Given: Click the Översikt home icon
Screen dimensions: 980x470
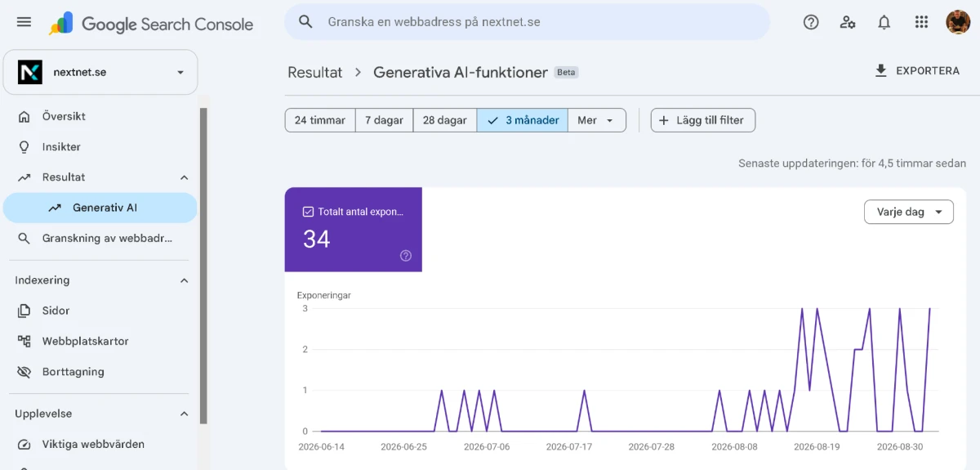Looking at the screenshot, I should [24, 116].
